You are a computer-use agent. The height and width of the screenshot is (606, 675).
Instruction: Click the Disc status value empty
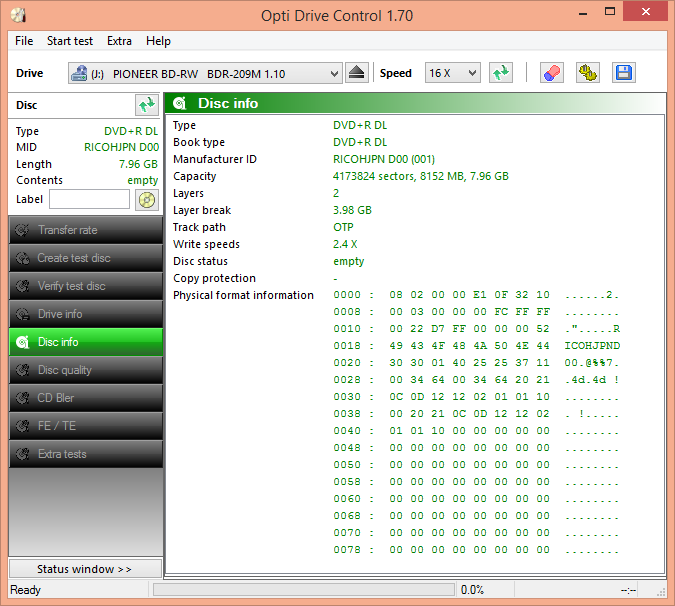click(349, 261)
